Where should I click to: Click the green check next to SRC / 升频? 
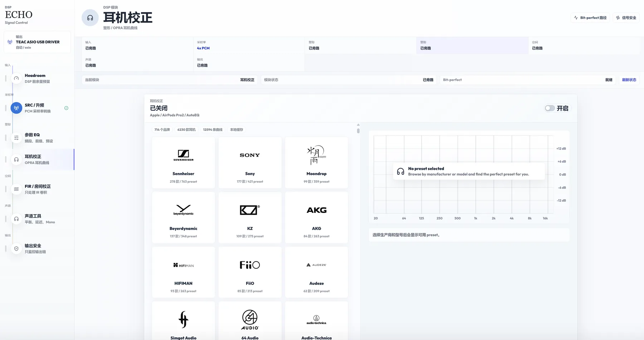pos(66,108)
